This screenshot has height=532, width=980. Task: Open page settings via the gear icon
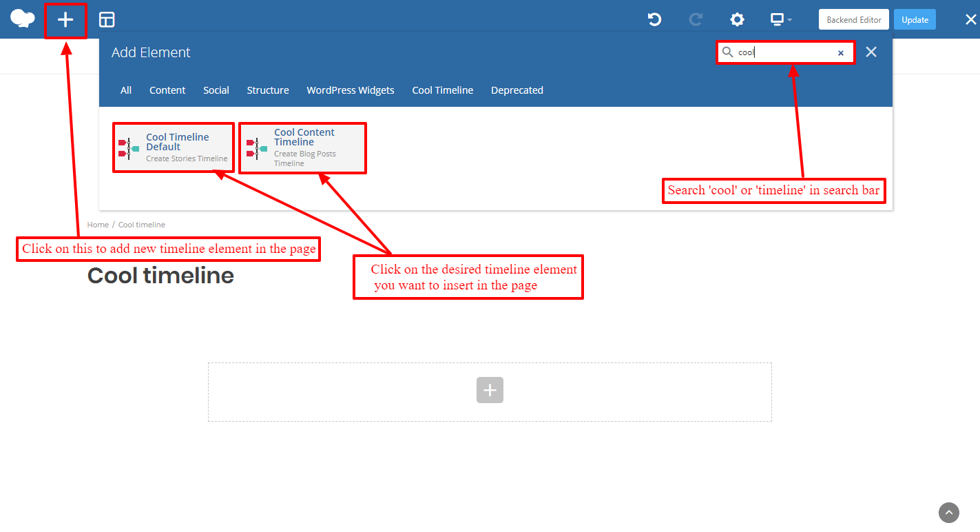737,19
